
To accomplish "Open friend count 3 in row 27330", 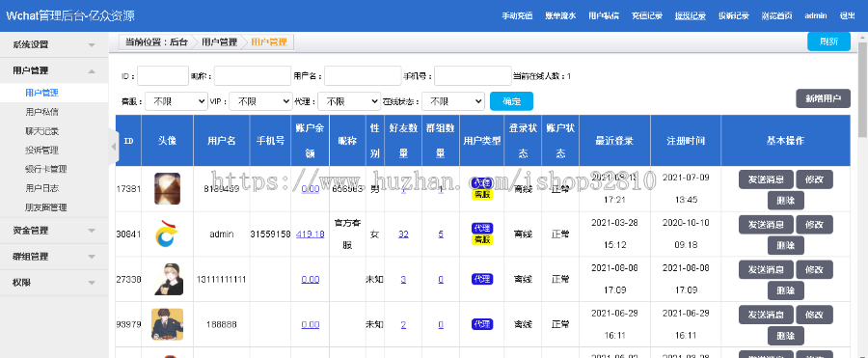I will pyautogui.click(x=403, y=279).
